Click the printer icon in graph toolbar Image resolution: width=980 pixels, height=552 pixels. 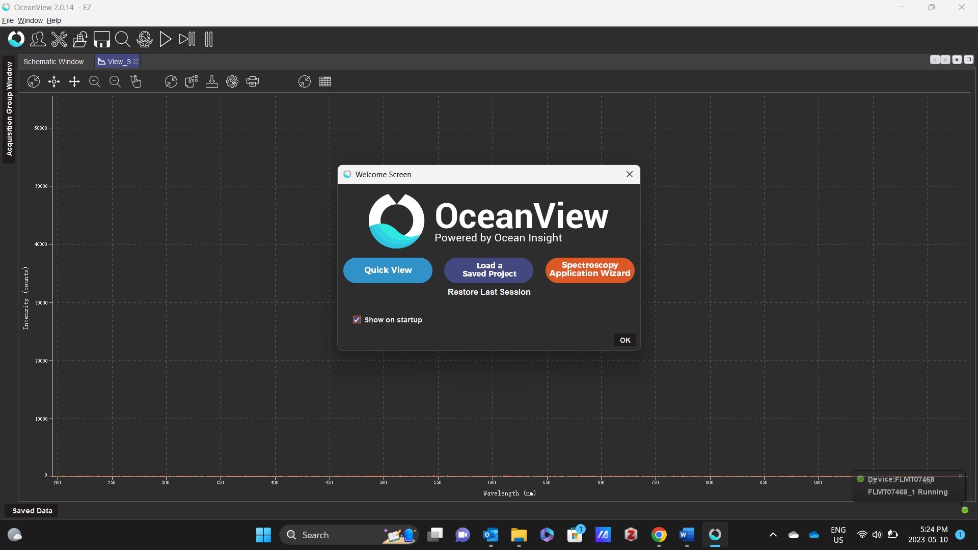pyautogui.click(x=253, y=81)
